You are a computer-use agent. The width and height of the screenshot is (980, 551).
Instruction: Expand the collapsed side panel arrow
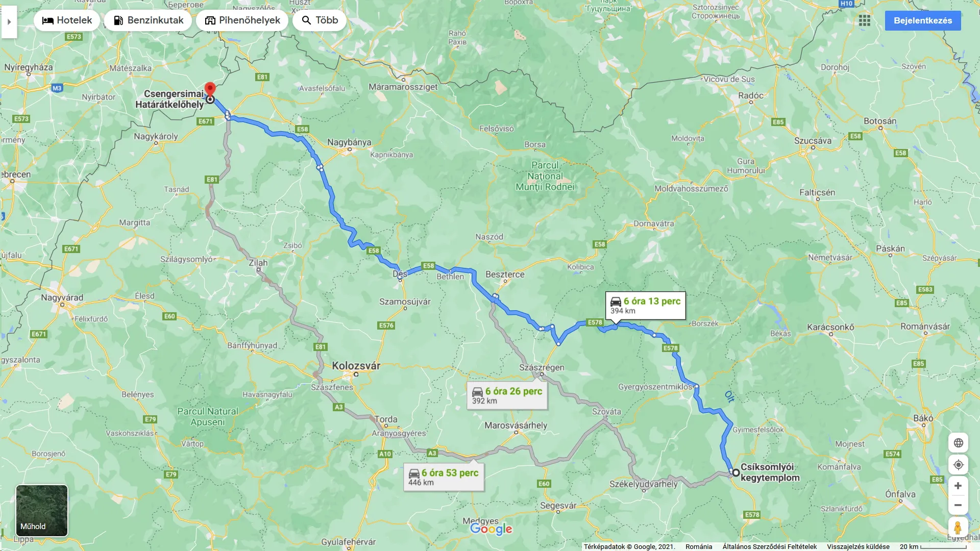tap(9, 21)
